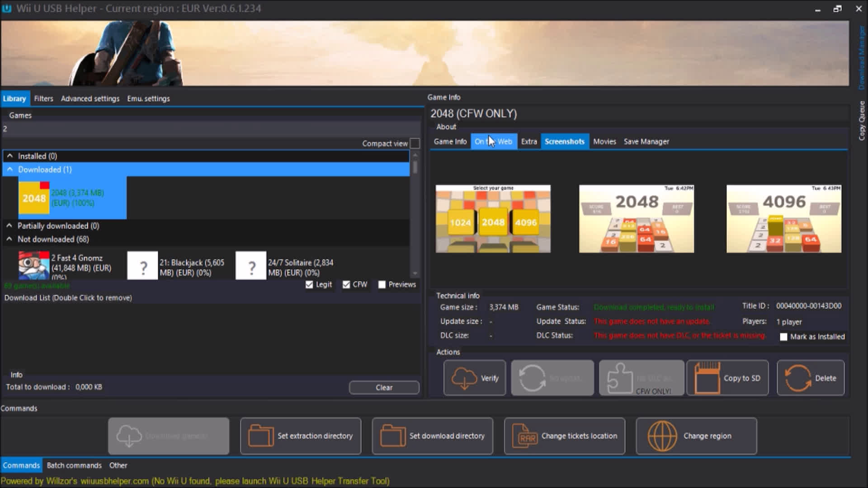
Task: Expand the Partially downloaded (0) group
Action: tap(9, 225)
